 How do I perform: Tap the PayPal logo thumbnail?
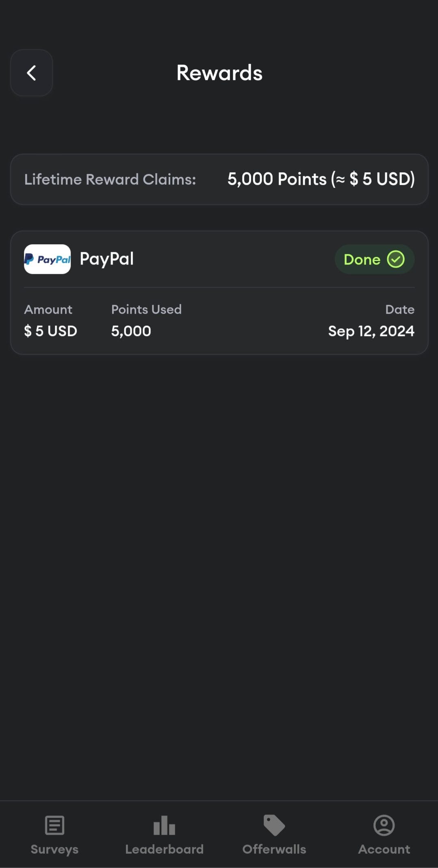click(47, 259)
